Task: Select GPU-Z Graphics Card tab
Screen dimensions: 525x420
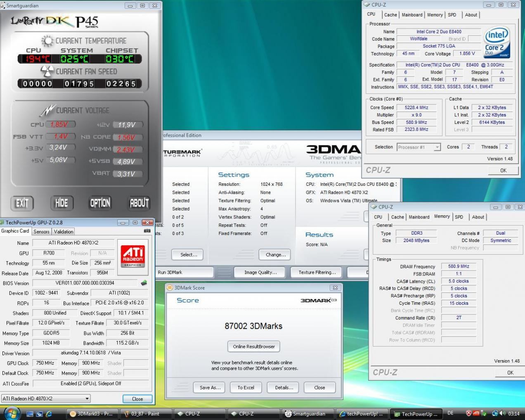Action: point(15,231)
